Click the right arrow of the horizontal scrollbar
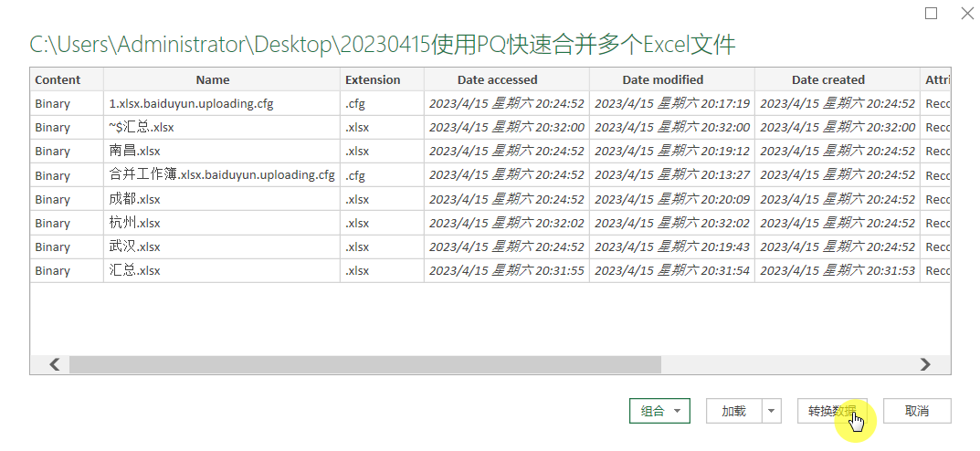This screenshot has width=980, height=451. [925, 364]
